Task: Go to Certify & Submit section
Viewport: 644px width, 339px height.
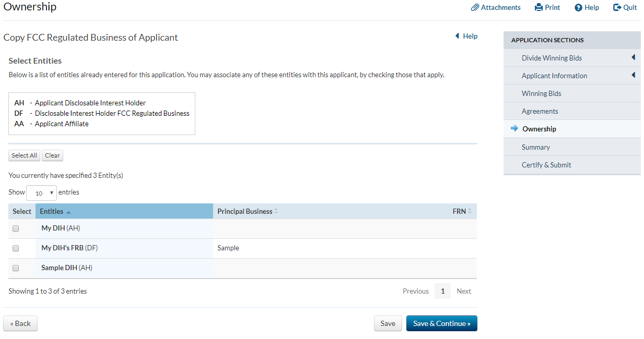Action: tap(546, 165)
